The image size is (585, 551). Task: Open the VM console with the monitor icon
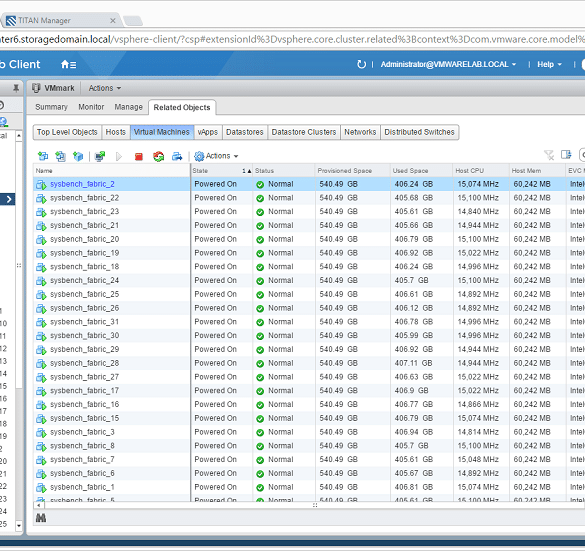tap(100, 156)
